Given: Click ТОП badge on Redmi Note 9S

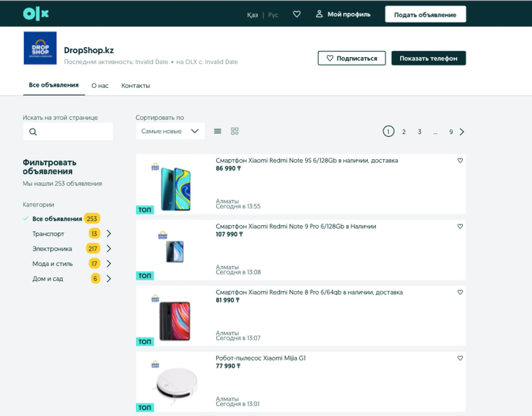Looking at the screenshot, I should (x=145, y=210).
